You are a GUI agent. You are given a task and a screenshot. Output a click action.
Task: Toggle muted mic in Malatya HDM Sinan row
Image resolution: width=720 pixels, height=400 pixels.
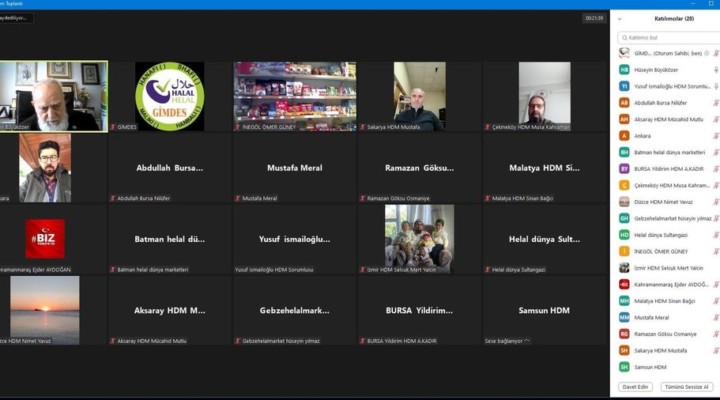[x=716, y=301]
